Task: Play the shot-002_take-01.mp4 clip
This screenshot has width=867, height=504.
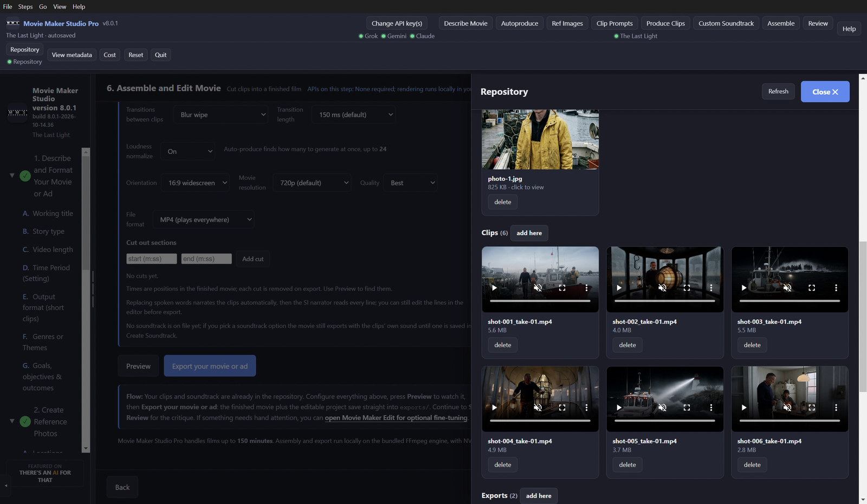Action: pos(619,288)
